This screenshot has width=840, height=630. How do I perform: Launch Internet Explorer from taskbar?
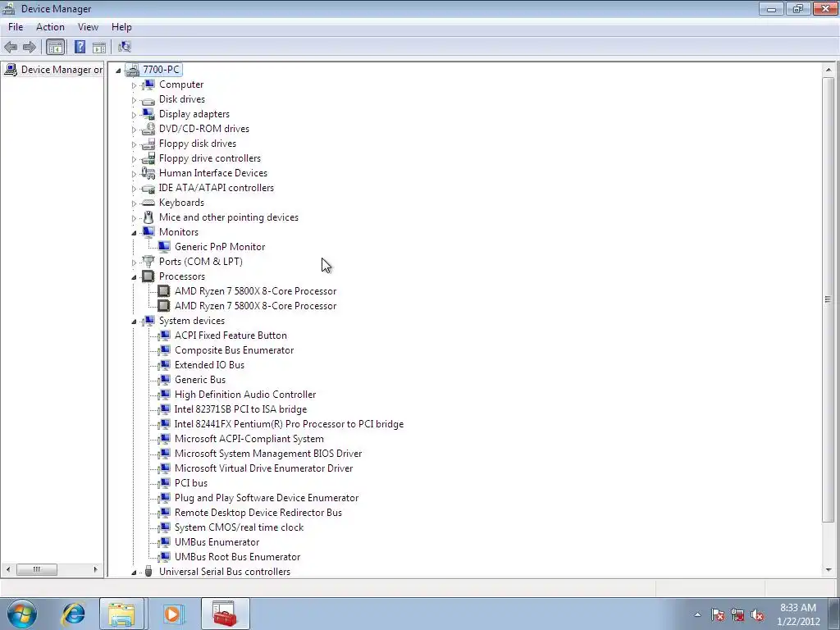pyautogui.click(x=73, y=614)
